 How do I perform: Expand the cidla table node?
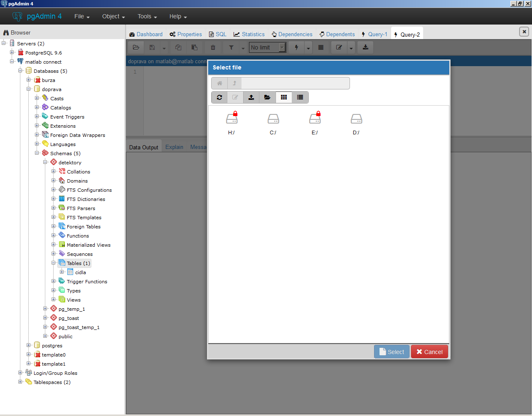[62, 272]
